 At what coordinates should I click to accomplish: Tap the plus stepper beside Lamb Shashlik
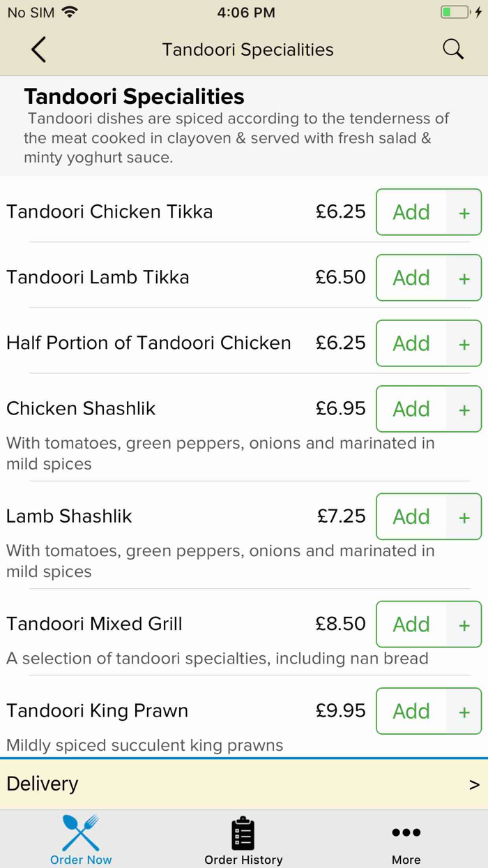pos(464,516)
